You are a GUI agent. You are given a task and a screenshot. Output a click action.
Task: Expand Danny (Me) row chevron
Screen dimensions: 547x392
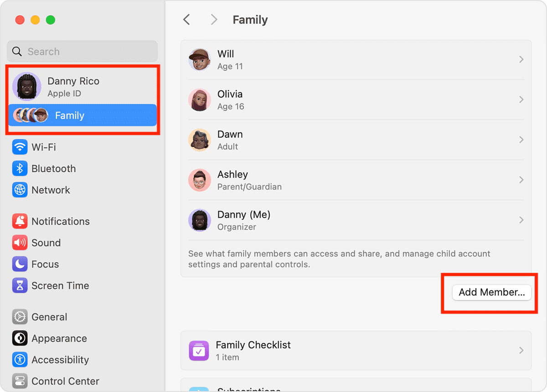(521, 220)
